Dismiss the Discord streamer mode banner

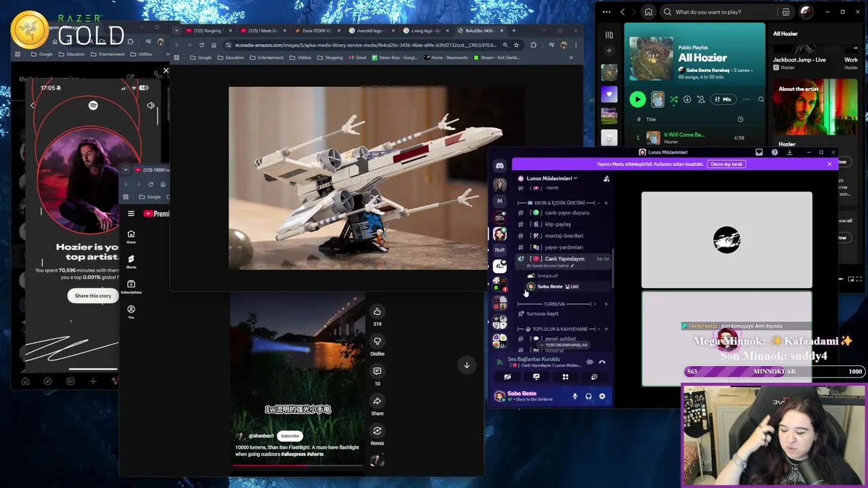click(x=829, y=164)
